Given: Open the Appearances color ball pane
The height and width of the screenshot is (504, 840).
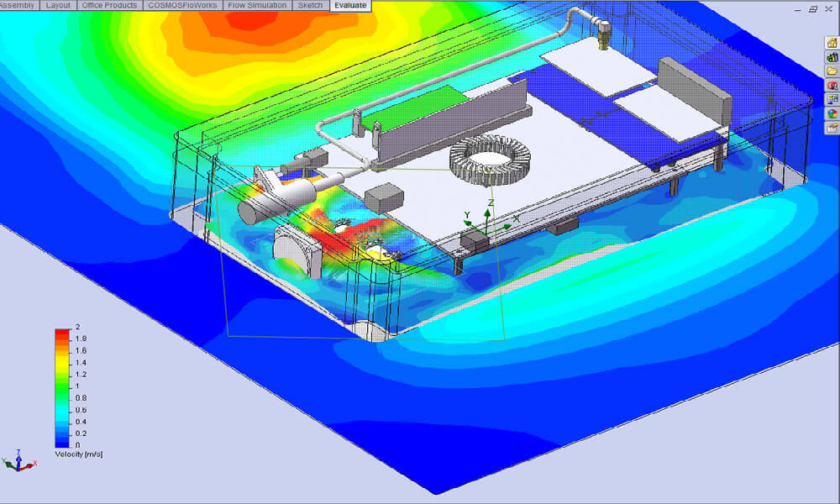Looking at the screenshot, I should 832,113.
